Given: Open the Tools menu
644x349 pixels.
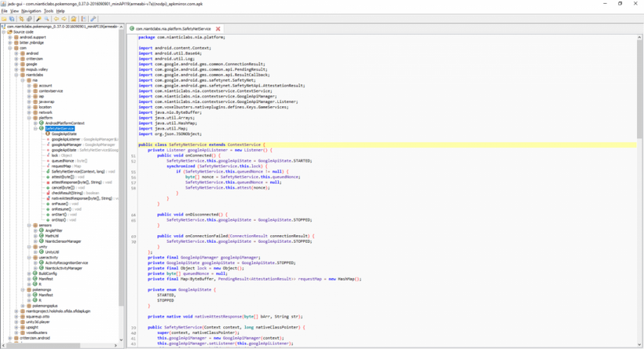Looking at the screenshot, I should pyautogui.click(x=48, y=11).
